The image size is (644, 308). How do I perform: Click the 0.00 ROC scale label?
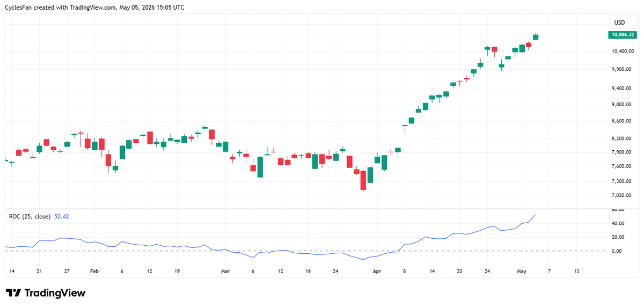(x=617, y=251)
